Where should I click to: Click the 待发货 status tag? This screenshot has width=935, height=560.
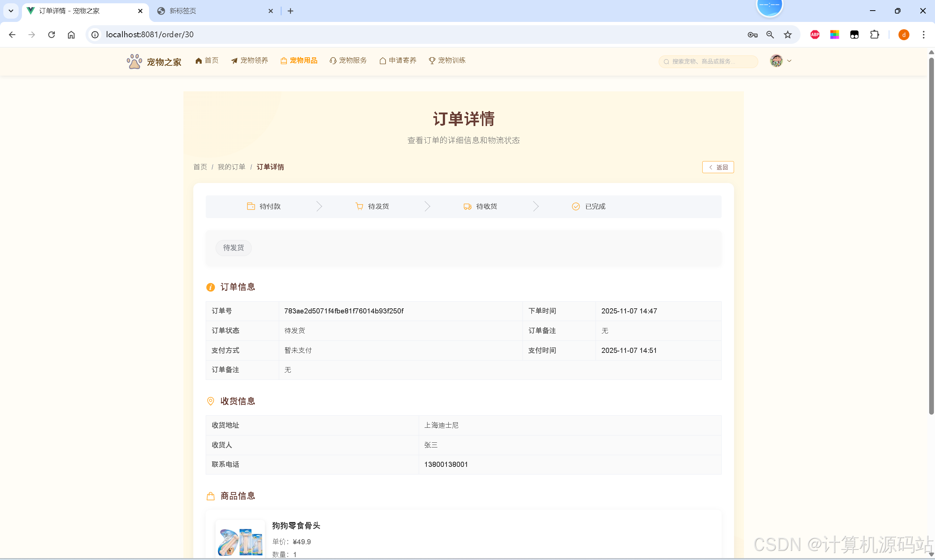point(233,248)
